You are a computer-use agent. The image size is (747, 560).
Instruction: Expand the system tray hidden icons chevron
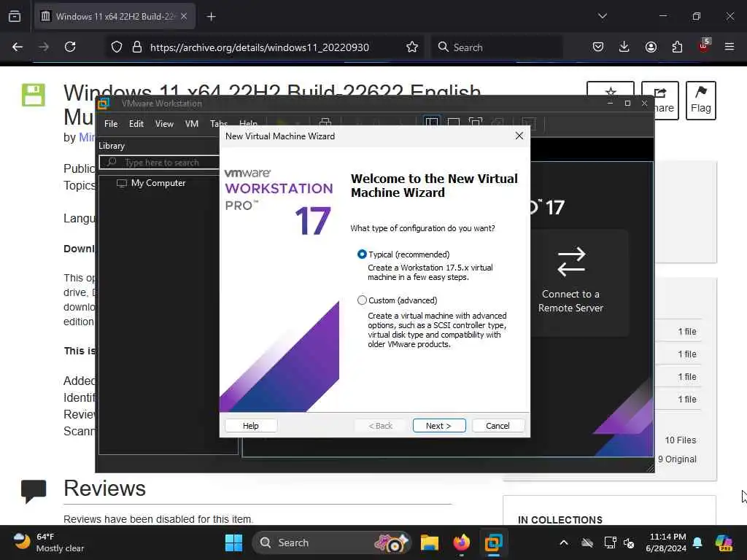pos(564,542)
